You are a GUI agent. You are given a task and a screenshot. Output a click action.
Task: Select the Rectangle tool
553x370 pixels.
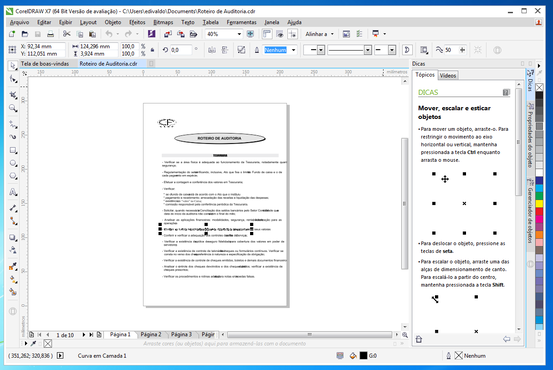click(x=13, y=150)
